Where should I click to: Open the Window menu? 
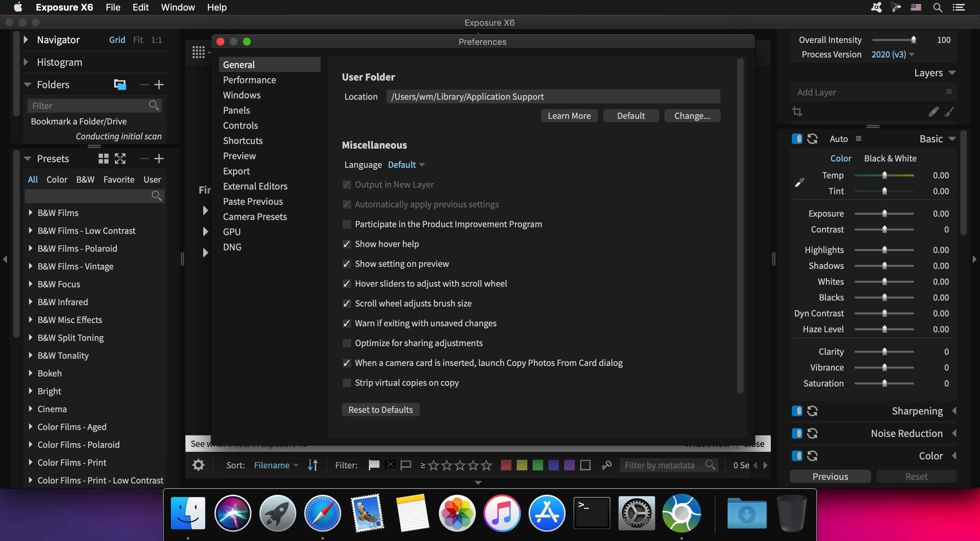[178, 7]
